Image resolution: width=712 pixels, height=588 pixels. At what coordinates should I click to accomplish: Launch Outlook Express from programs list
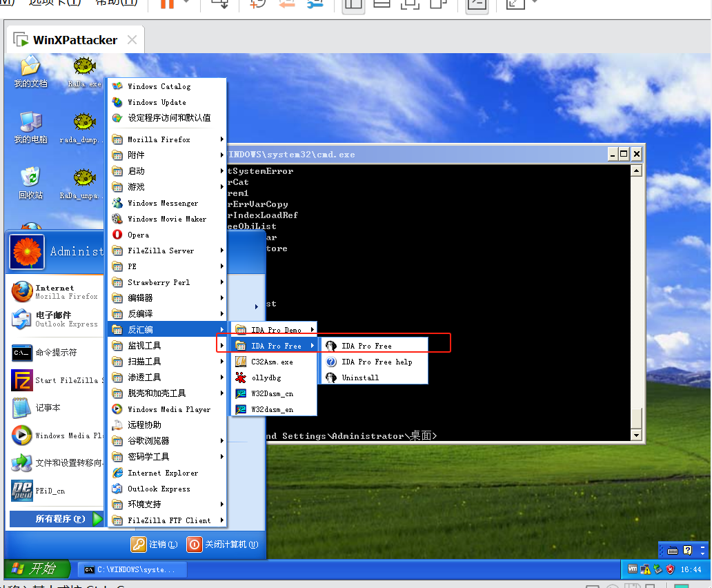pos(167,489)
